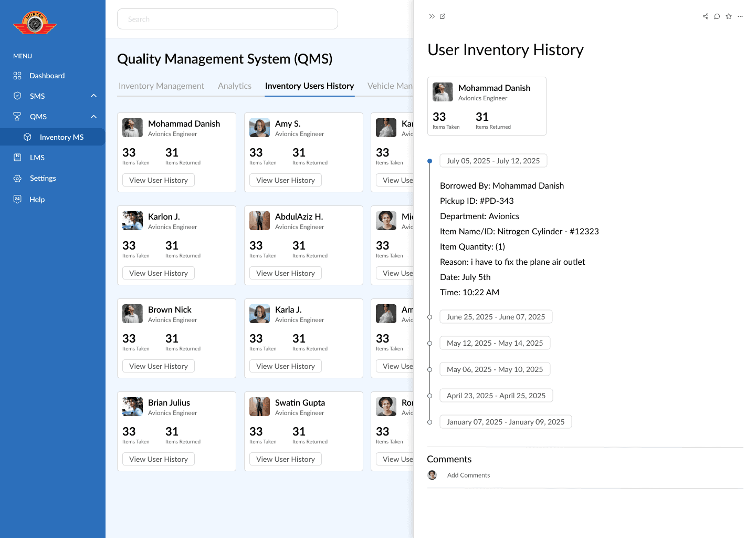
Task: Collapse the SMS submenu chevron
Action: (94, 96)
